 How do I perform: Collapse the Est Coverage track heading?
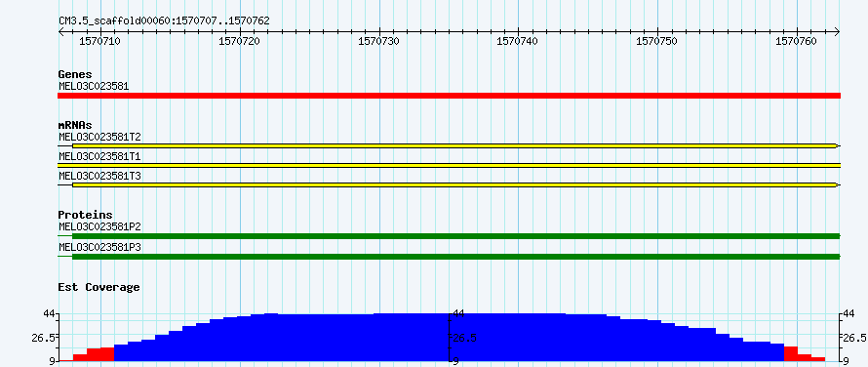(x=99, y=287)
